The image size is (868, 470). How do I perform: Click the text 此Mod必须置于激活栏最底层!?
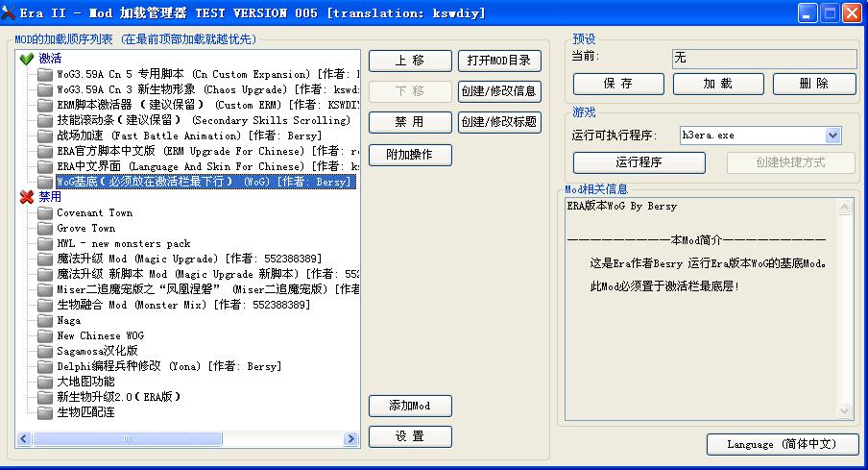pos(664,286)
